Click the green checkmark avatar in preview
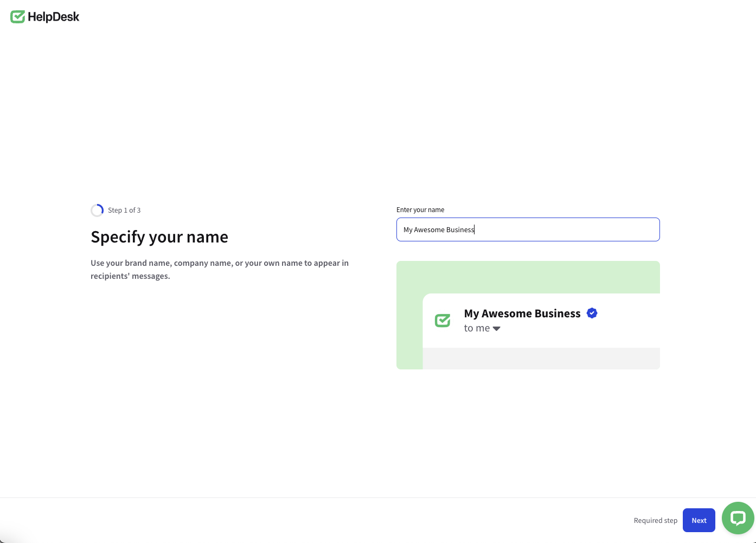This screenshot has height=543, width=756. pyautogui.click(x=443, y=321)
